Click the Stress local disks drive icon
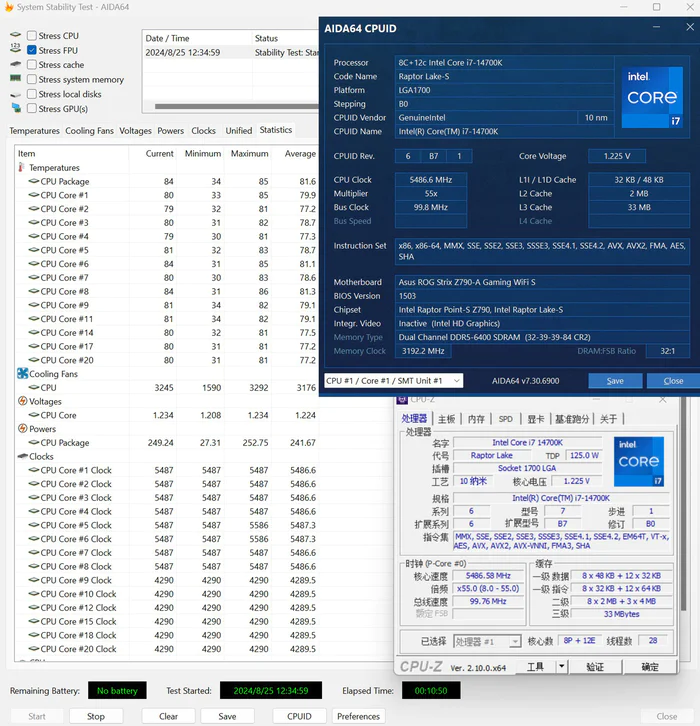700x726 pixels. click(16, 94)
